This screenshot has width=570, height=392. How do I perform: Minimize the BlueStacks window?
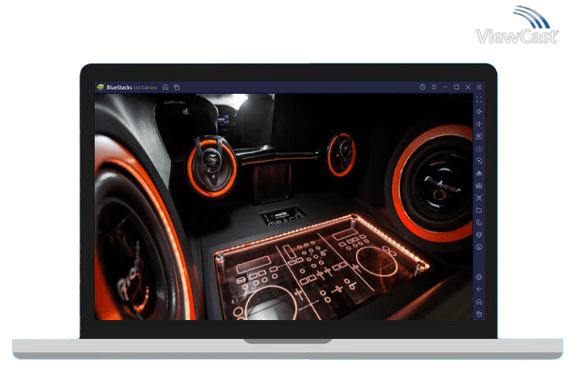click(x=445, y=87)
